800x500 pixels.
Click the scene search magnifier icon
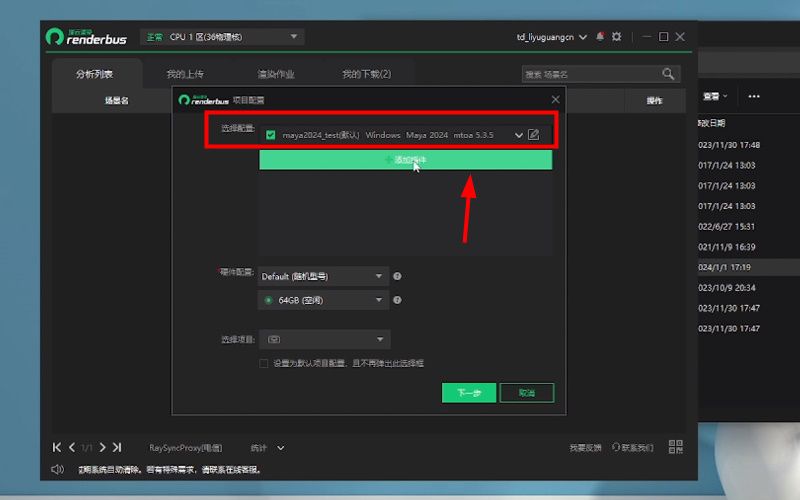(668, 74)
